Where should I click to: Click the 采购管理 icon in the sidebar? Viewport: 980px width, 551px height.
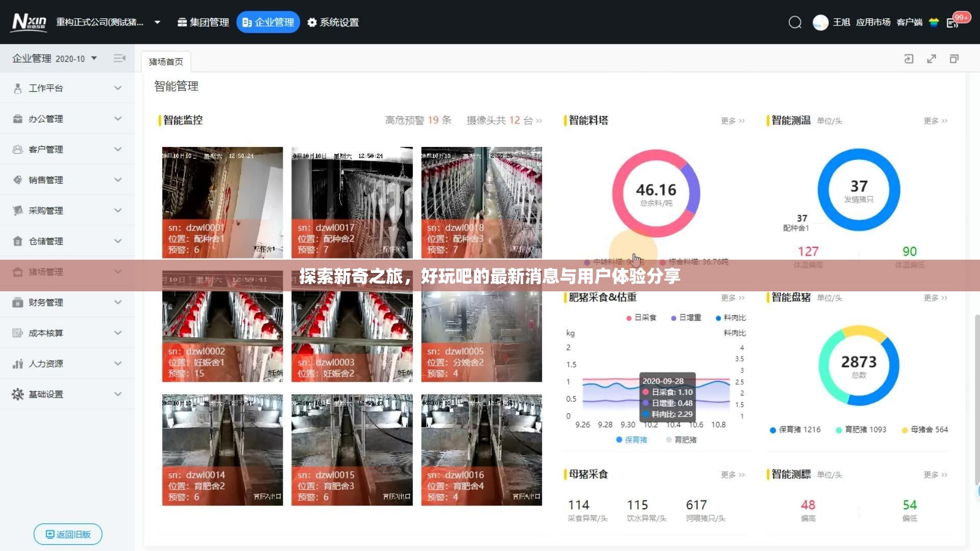[17, 211]
